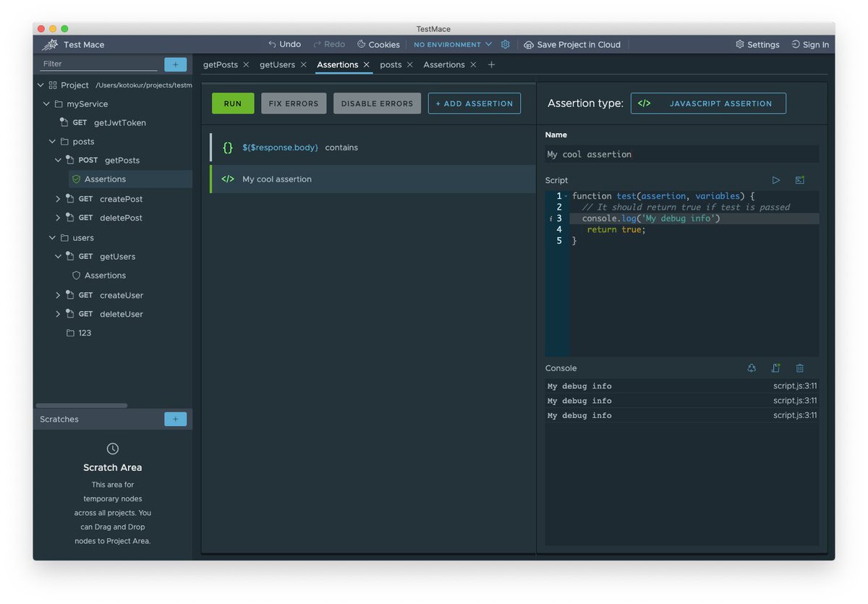Viewport: 868px width, 604px height.
Task: Click the console export icon
Action: 776,368
